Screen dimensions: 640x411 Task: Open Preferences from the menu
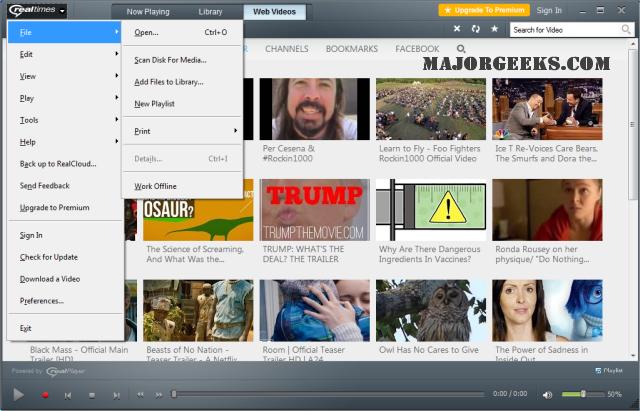tap(64, 301)
